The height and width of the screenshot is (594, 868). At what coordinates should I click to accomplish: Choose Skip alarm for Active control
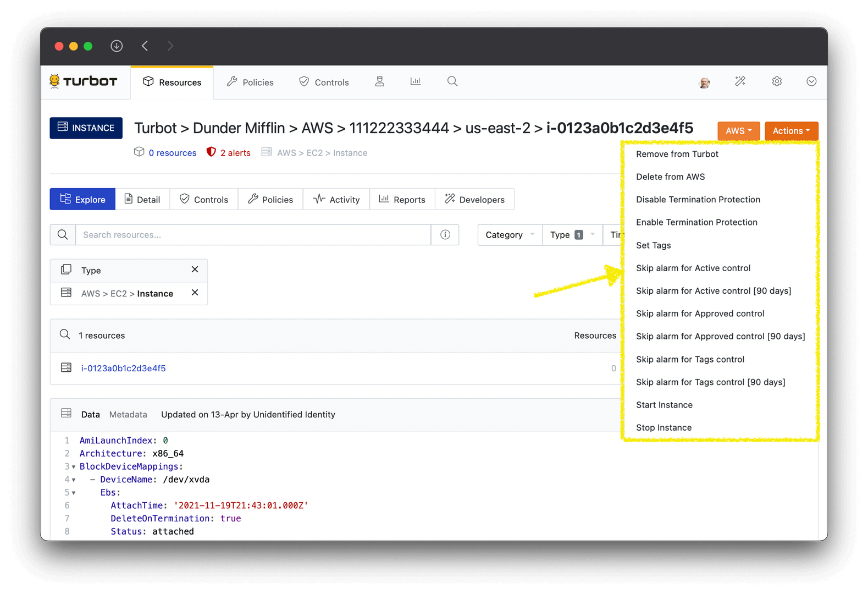coord(693,268)
